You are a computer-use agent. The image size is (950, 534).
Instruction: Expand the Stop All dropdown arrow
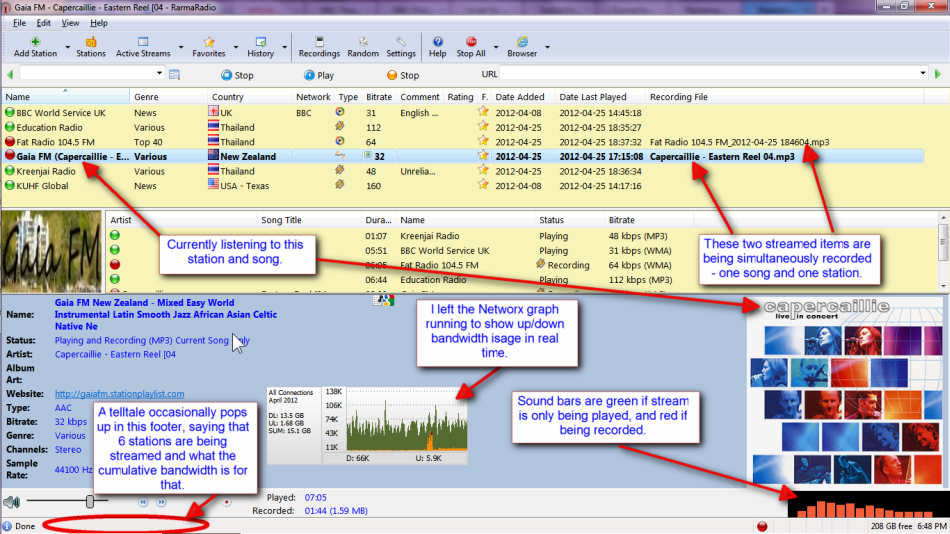coord(496,47)
